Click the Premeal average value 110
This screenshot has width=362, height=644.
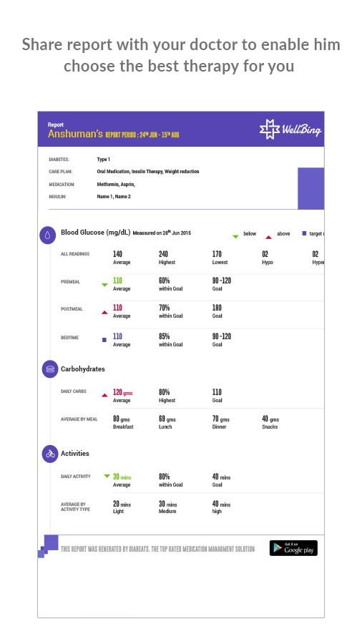click(x=117, y=280)
